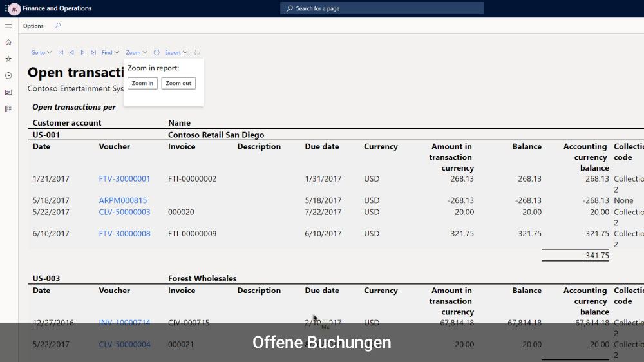The image size is (644, 362).
Task: Click the JK user avatar
Action: coord(14,8)
